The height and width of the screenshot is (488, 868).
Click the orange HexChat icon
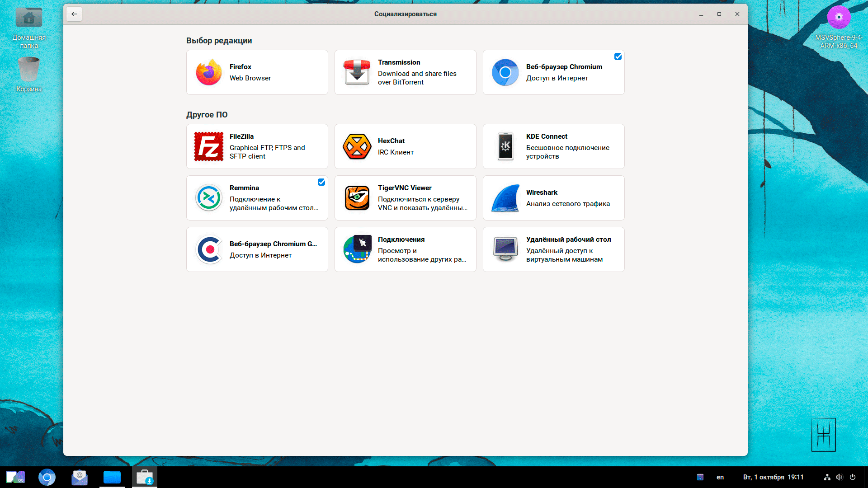357,146
